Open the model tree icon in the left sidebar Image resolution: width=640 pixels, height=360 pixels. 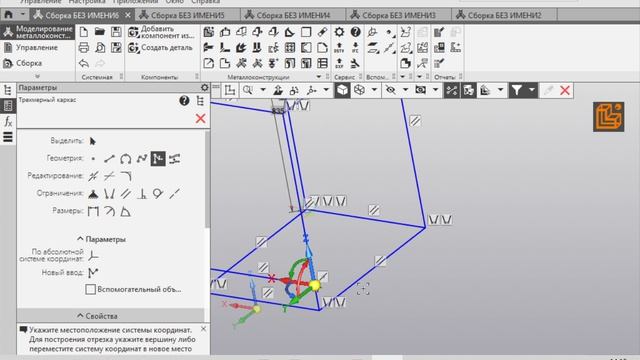pos(8,90)
